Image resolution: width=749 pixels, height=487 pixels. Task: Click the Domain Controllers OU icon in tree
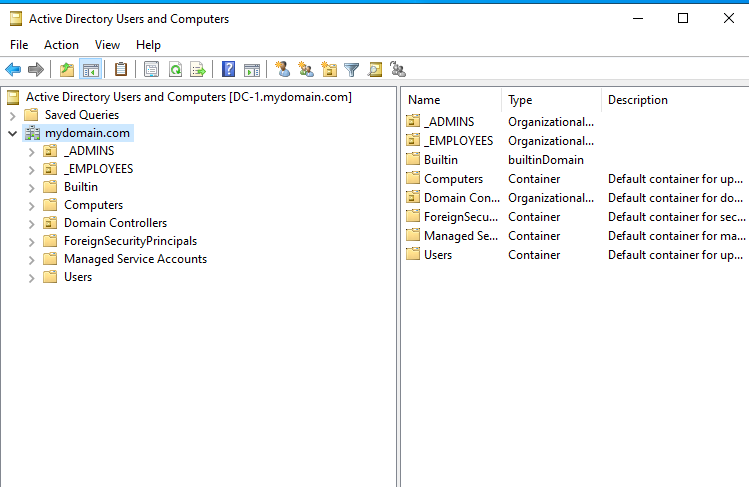point(50,223)
